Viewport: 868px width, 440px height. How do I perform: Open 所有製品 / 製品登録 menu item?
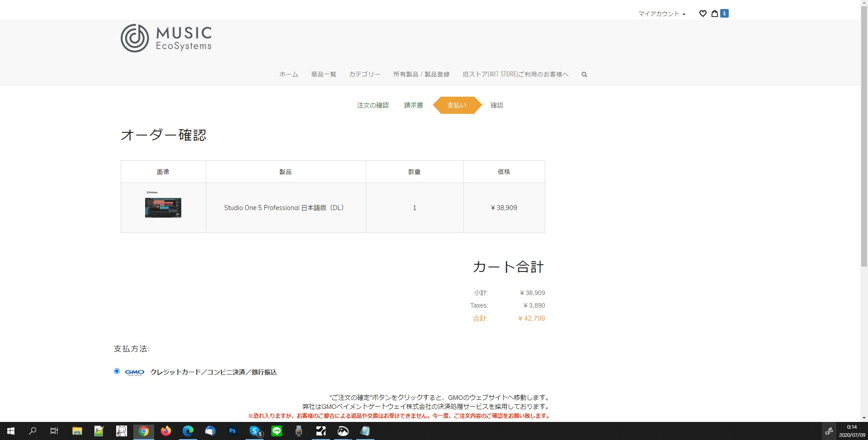click(x=421, y=74)
